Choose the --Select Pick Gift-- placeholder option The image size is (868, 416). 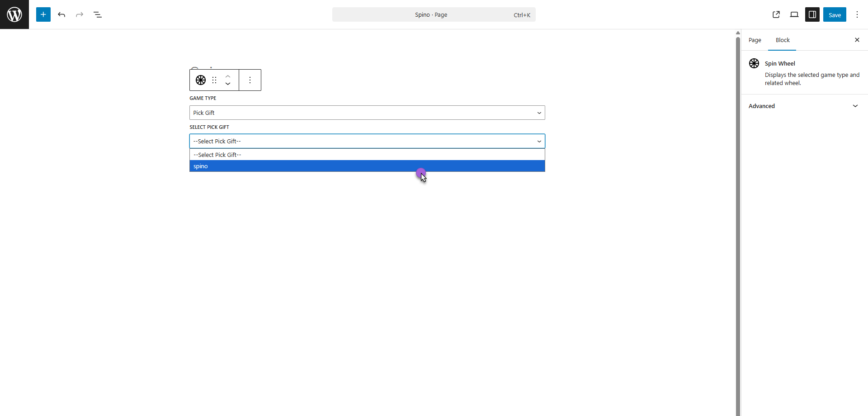tap(367, 155)
